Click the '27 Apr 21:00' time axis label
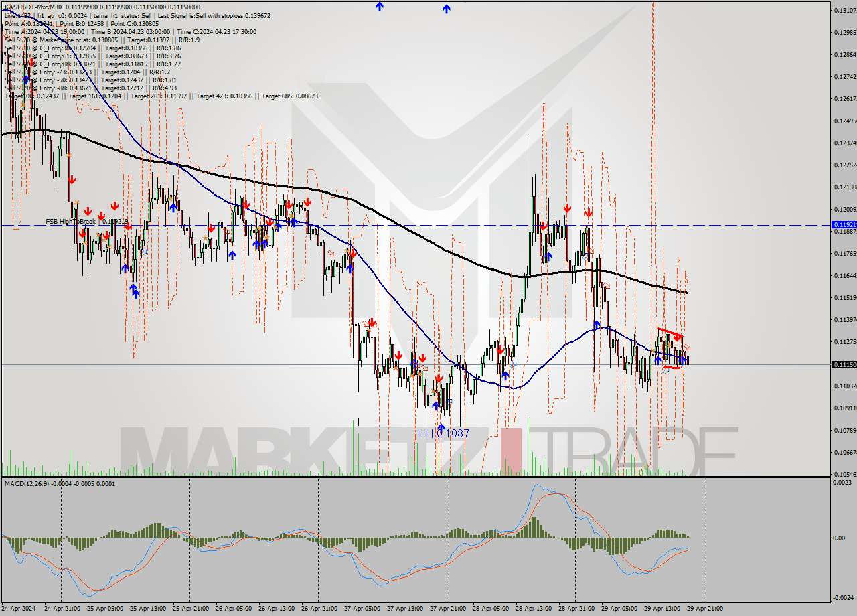This screenshot has height=616, width=857. [x=447, y=609]
